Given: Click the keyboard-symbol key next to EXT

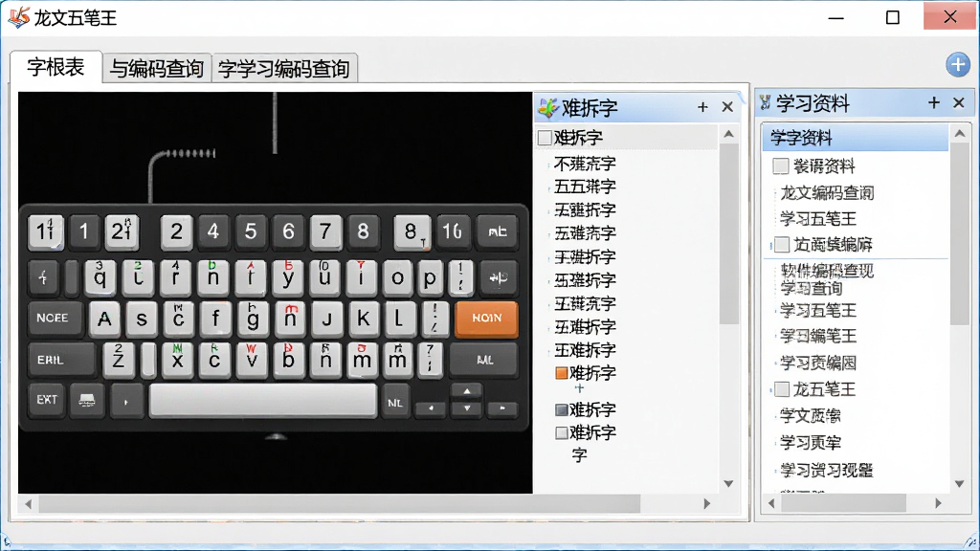Looking at the screenshot, I should coord(86,400).
